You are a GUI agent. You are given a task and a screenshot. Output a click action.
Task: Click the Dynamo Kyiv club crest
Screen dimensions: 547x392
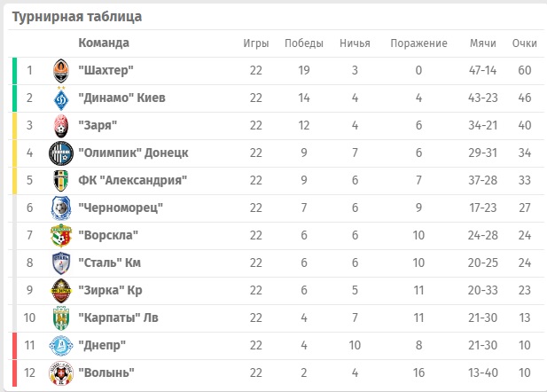click(x=60, y=98)
